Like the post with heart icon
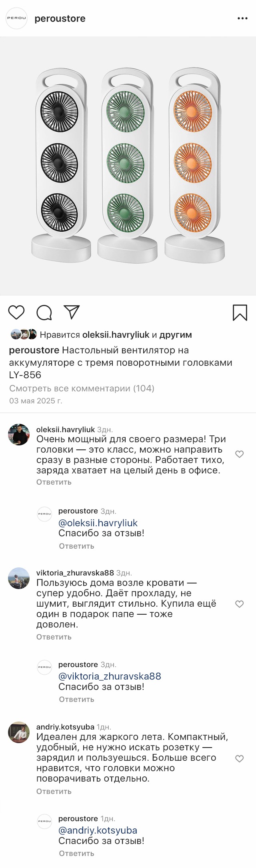This screenshot has height=868, width=256. point(16,313)
